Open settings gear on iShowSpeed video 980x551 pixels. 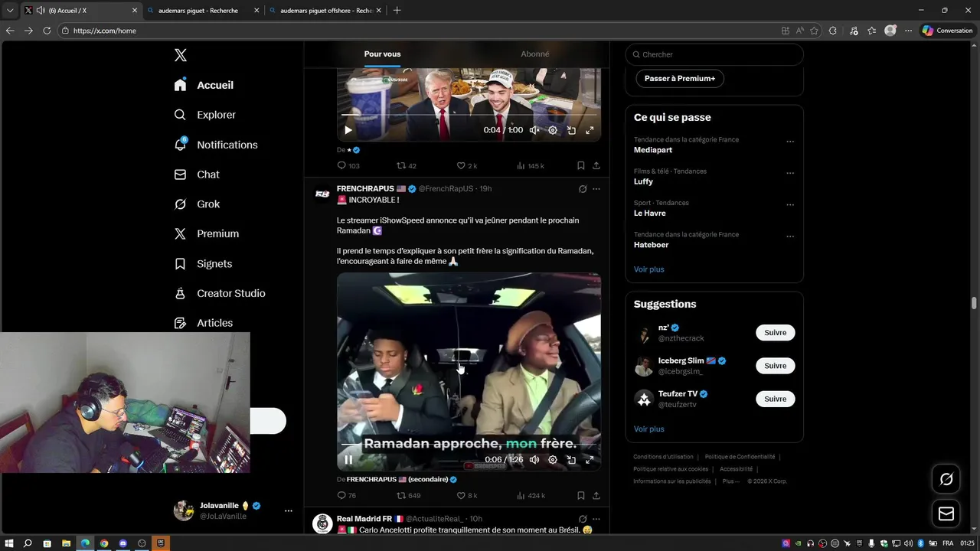(x=553, y=460)
